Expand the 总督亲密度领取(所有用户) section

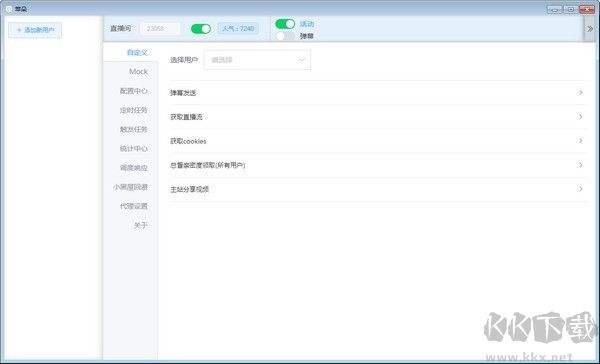pos(378,165)
